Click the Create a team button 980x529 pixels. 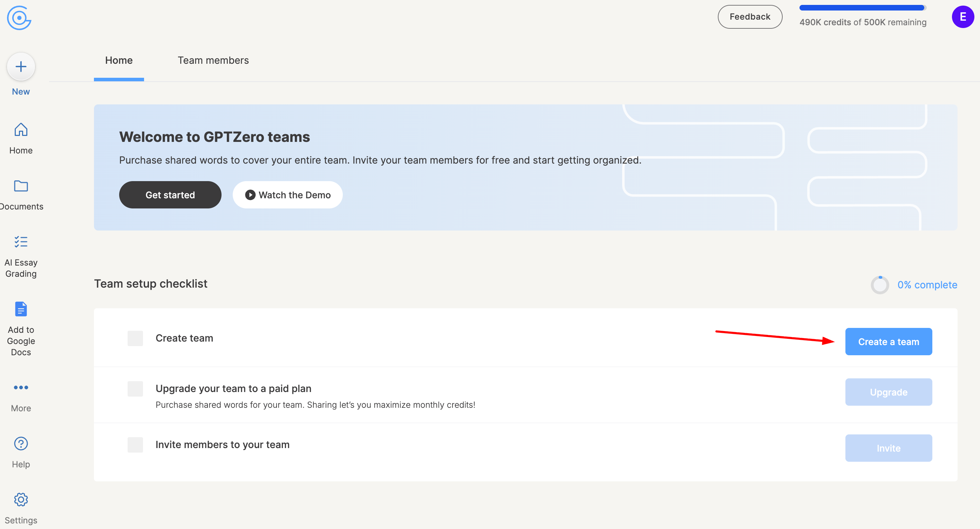[x=889, y=342]
